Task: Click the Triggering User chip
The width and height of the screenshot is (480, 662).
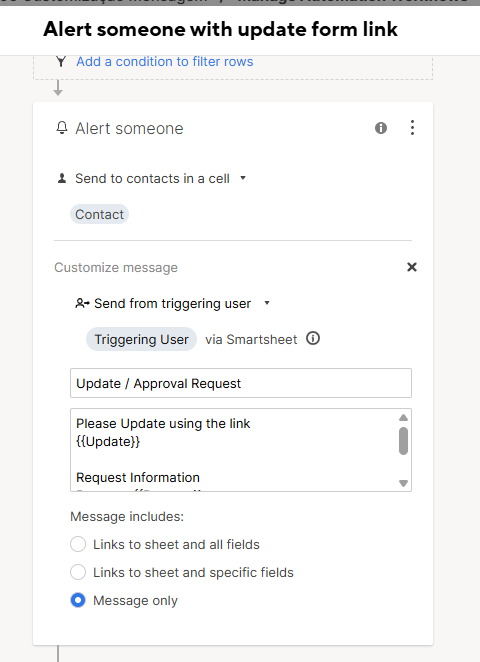Action: tap(141, 339)
